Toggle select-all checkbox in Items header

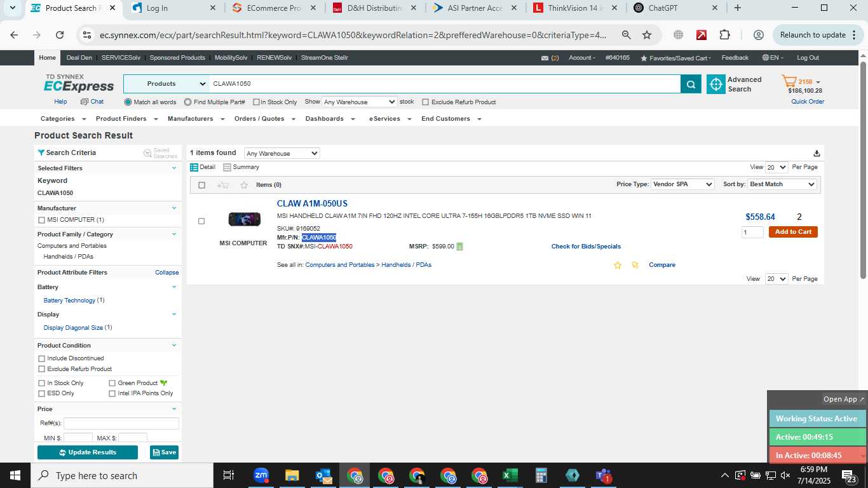click(202, 186)
